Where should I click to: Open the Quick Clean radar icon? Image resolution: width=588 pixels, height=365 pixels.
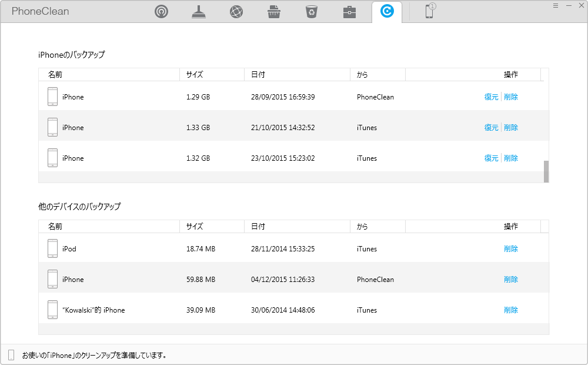(161, 12)
